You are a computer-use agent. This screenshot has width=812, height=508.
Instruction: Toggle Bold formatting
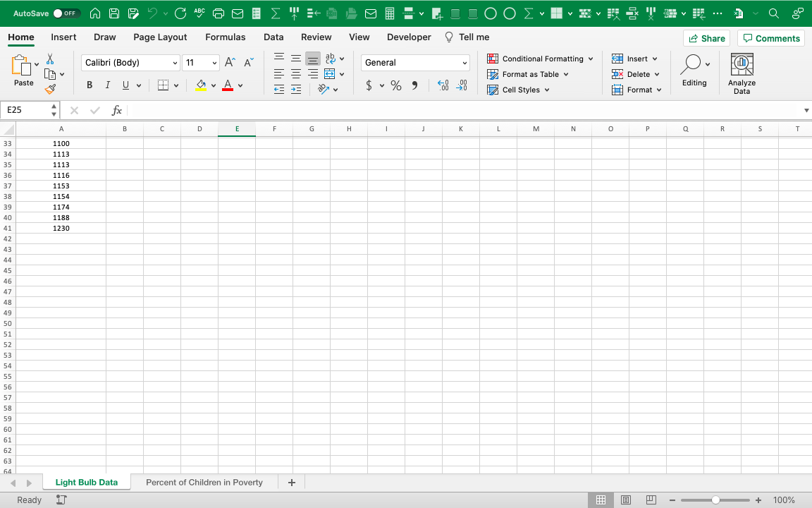(90, 85)
